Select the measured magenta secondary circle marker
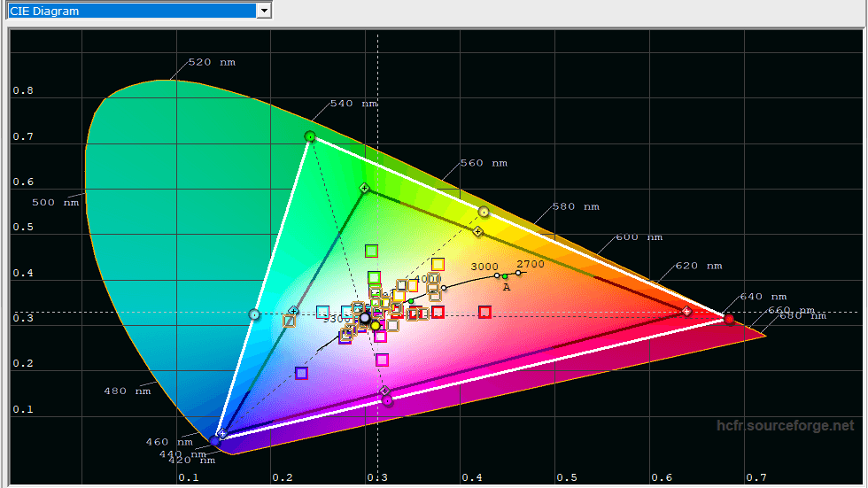 (387, 400)
